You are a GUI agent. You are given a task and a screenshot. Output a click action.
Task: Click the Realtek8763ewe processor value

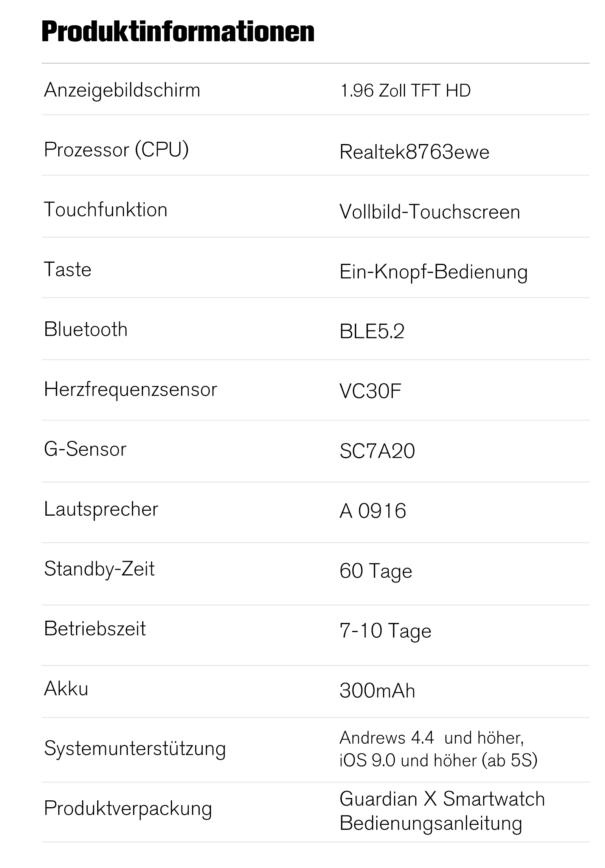414,152
